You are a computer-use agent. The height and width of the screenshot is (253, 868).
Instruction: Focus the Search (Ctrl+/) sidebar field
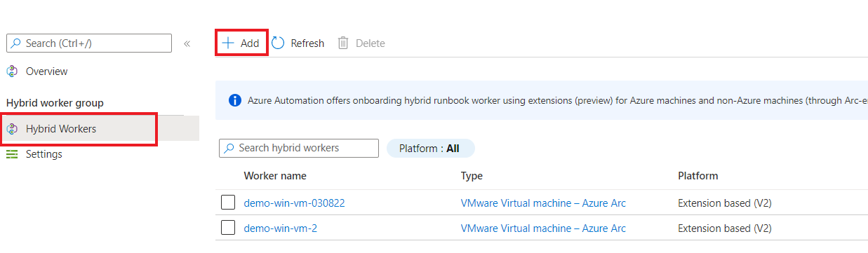[x=89, y=43]
